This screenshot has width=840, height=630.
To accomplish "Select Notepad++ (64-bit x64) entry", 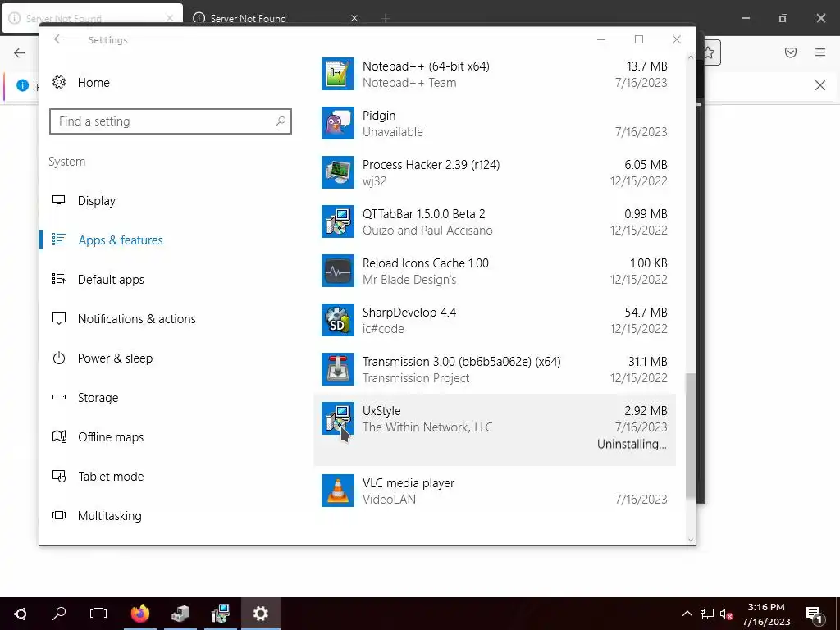I will point(495,74).
